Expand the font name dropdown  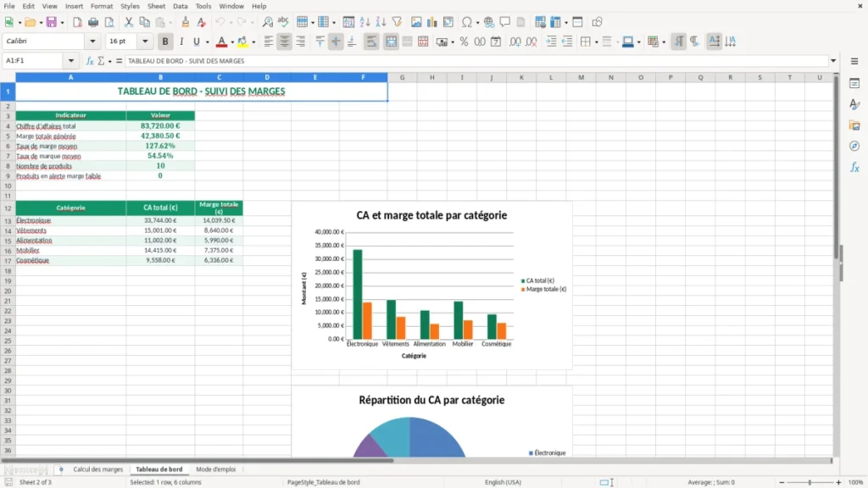point(92,41)
